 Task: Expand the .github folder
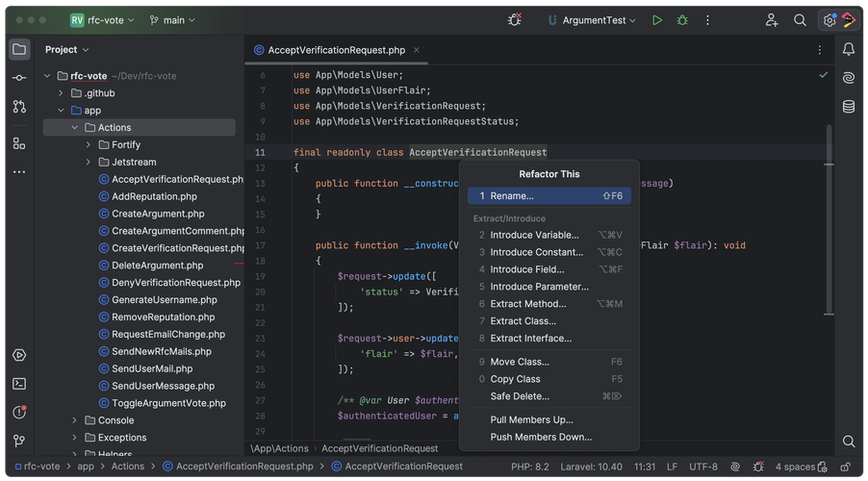click(61, 93)
